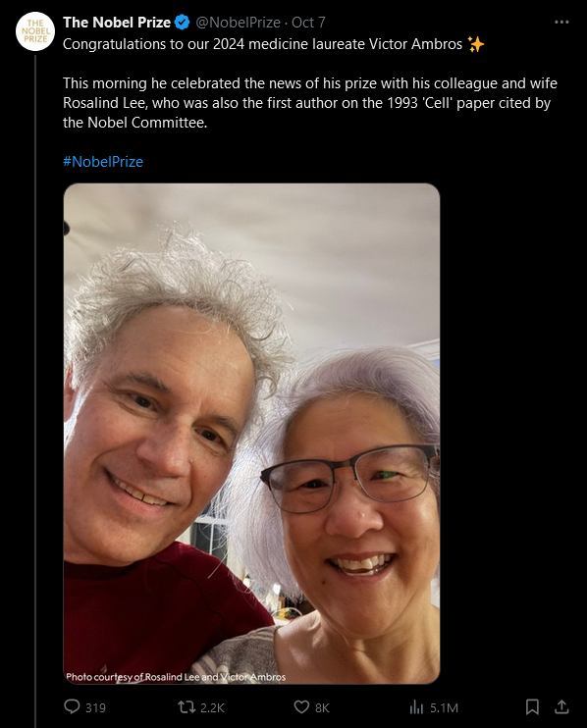Like the tweet with the heart
Viewport: 587px width, 728px height.
click(301, 707)
